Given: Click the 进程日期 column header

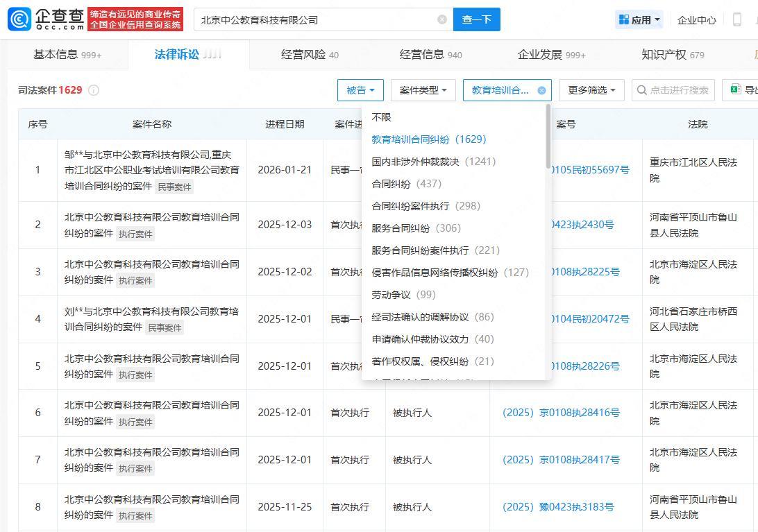Looking at the screenshot, I should (285, 124).
